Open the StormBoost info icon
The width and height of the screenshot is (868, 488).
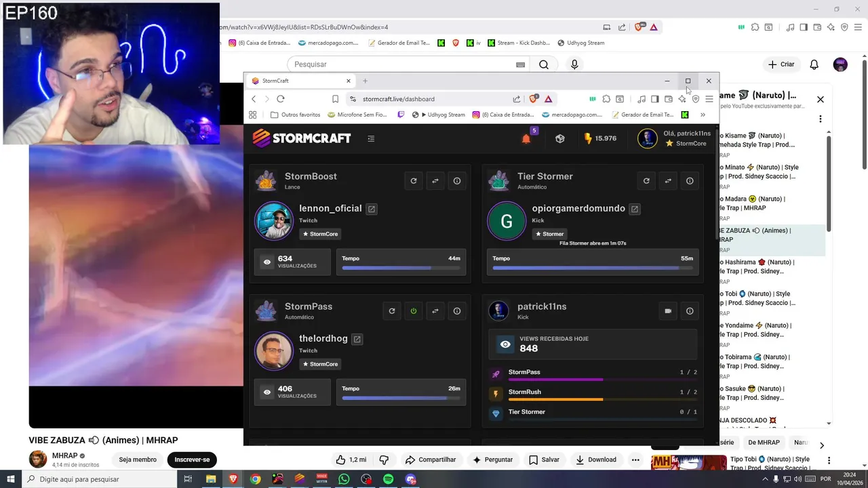[457, 181]
